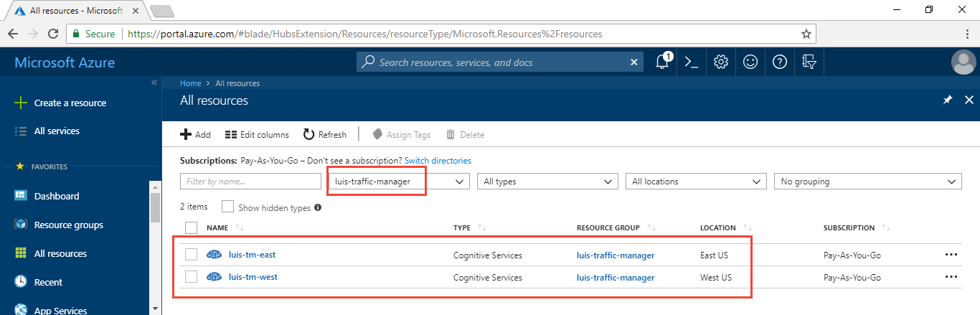980x315 pixels.
Task: Click the Refresh toolbar button
Action: 325,134
